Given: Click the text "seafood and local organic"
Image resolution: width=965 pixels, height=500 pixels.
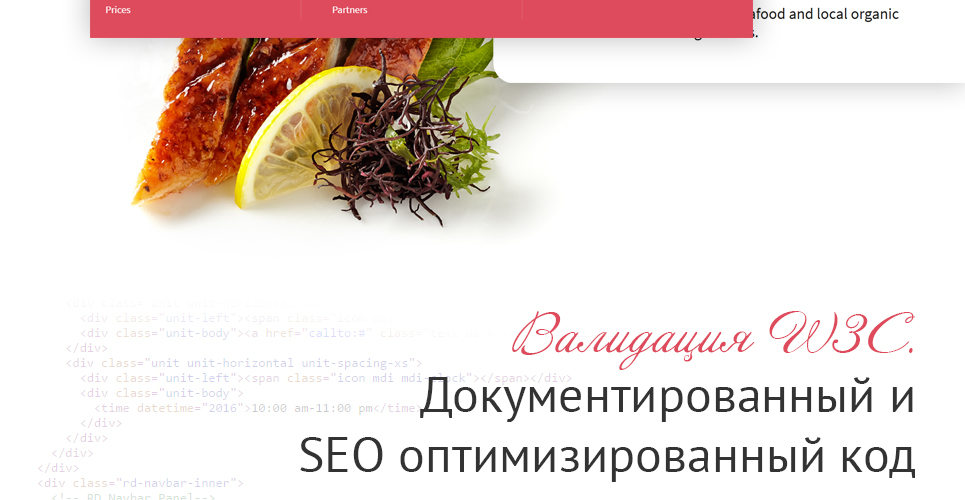Looking at the screenshot, I should click(825, 14).
